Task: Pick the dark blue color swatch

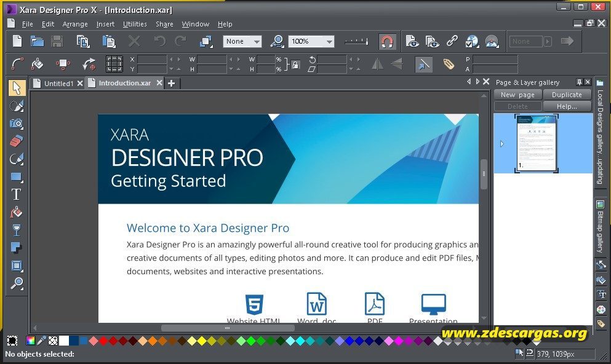Action: coord(74,341)
